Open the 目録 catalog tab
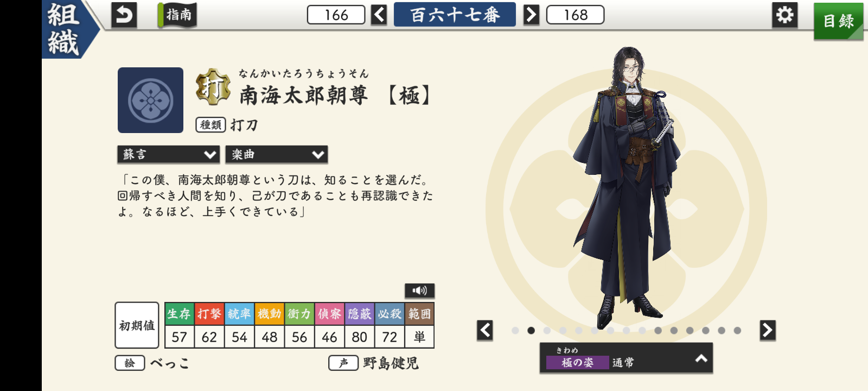Image resolution: width=868 pixels, height=391 pixels. click(838, 21)
